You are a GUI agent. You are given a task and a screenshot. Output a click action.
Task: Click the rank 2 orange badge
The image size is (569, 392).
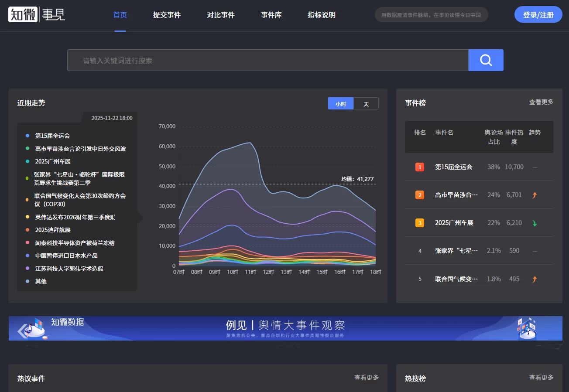420,195
